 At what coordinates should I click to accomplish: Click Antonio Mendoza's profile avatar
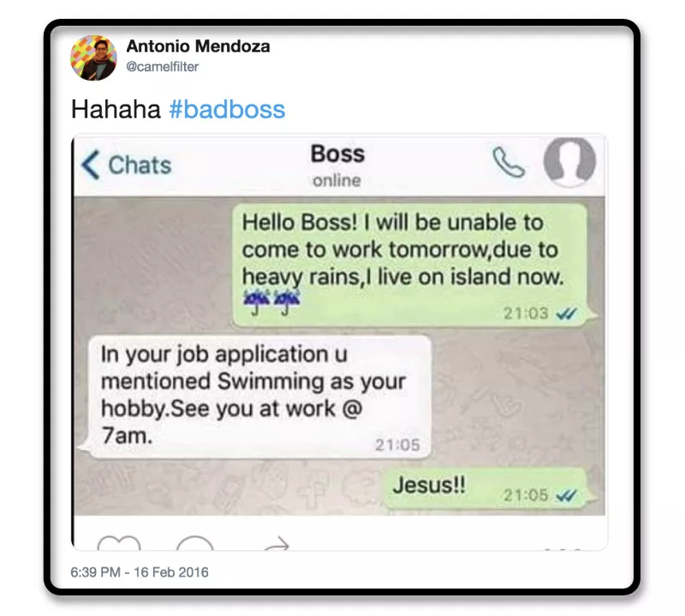(93, 58)
